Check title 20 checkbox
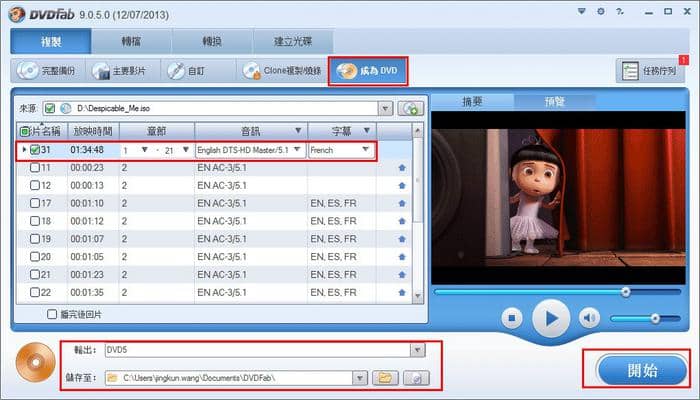The height and width of the screenshot is (400, 700). click(35, 257)
